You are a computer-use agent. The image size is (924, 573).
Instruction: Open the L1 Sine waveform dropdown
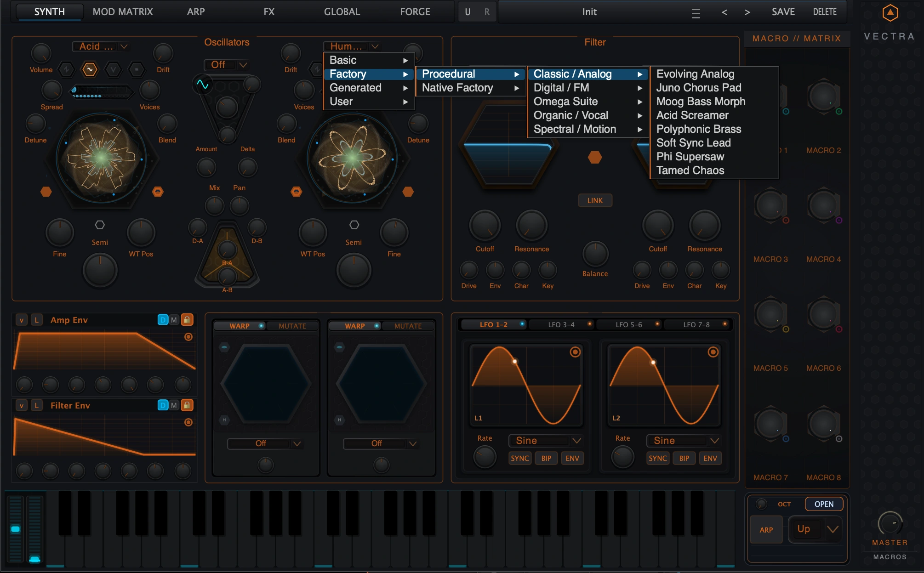click(x=546, y=441)
